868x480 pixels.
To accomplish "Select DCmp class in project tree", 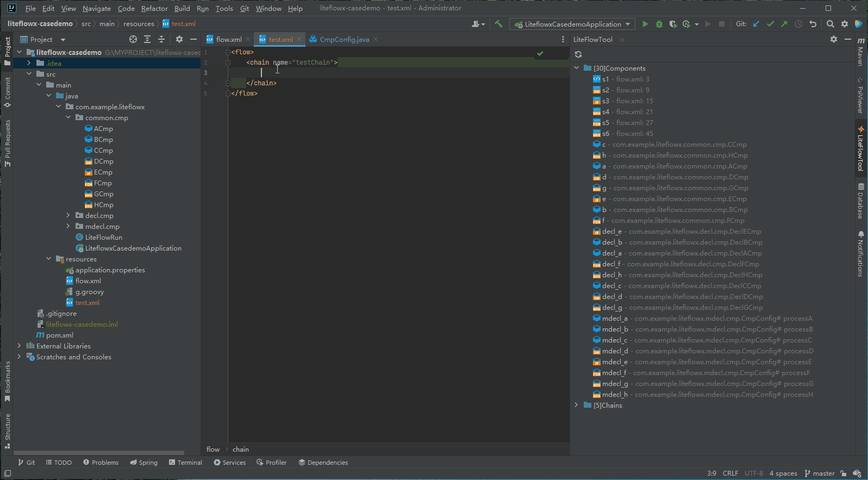I will 103,161.
